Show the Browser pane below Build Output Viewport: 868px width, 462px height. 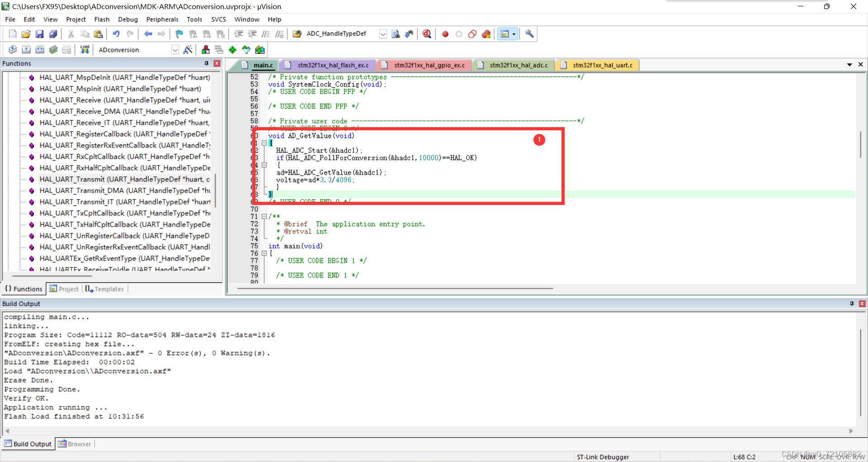coord(75,443)
